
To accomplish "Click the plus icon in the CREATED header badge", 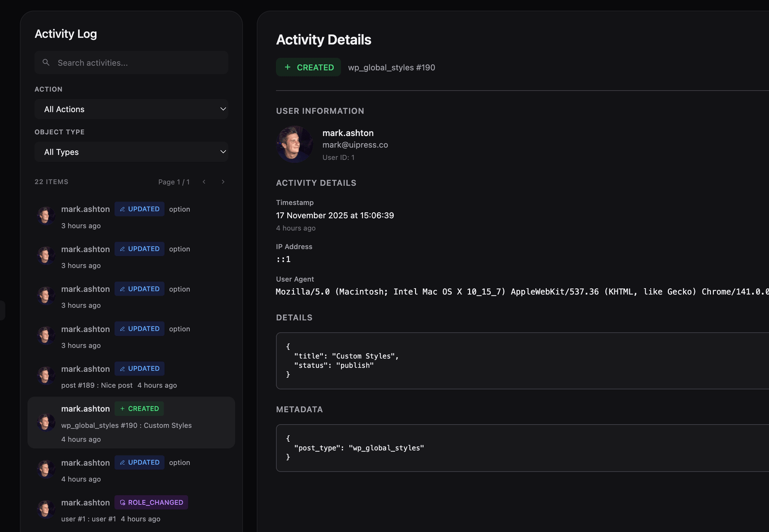I will click(x=287, y=67).
